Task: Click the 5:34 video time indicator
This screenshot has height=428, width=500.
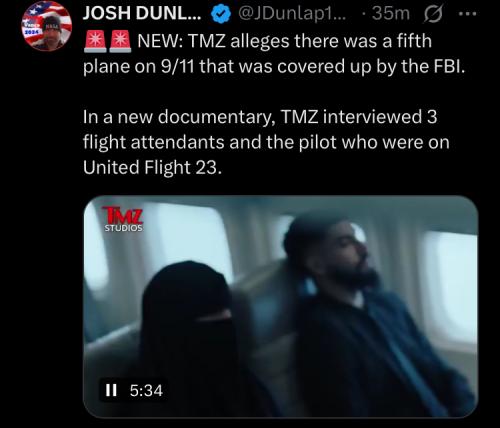Action: 146,390
